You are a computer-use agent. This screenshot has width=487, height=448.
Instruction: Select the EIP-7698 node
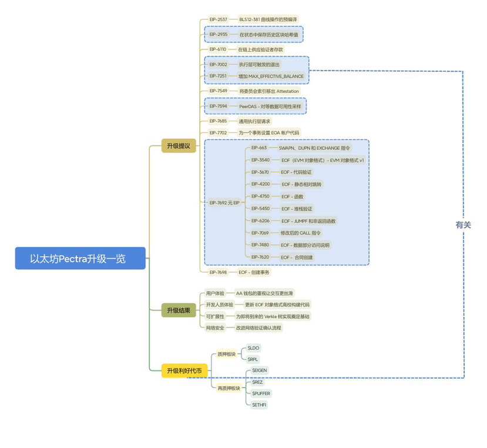[x=218, y=272]
